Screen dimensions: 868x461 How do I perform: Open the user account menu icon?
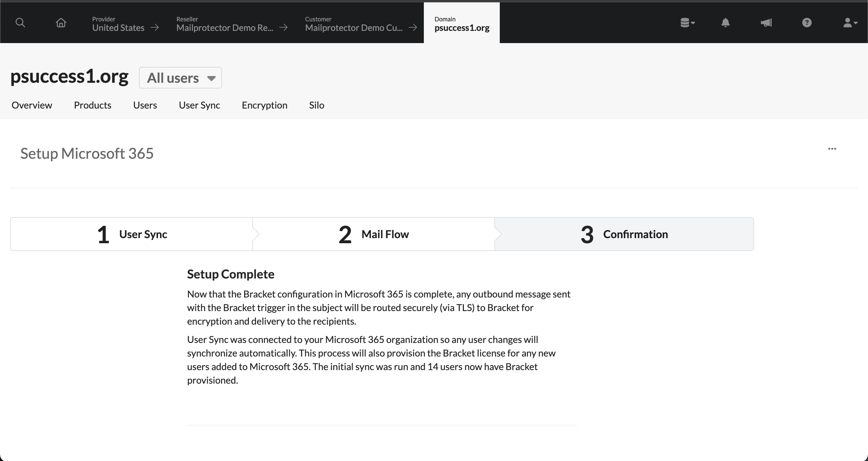(850, 23)
